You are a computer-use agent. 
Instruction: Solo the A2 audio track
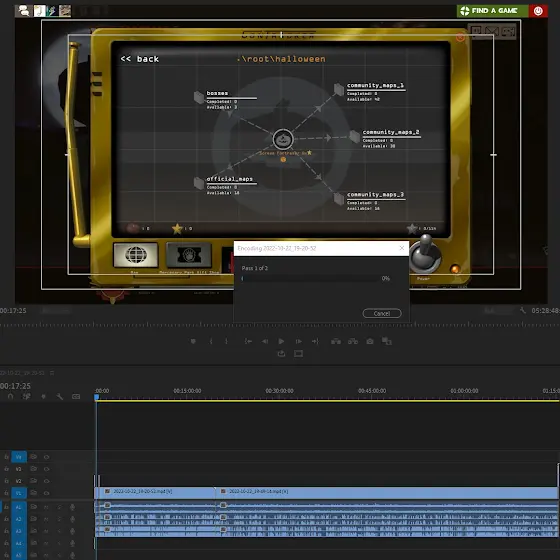click(x=59, y=519)
